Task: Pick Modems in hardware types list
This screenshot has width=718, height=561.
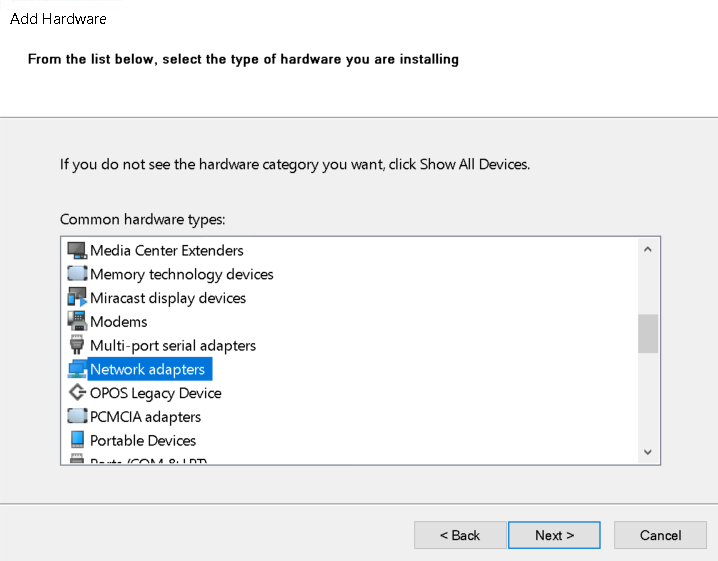Action: click(x=118, y=322)
